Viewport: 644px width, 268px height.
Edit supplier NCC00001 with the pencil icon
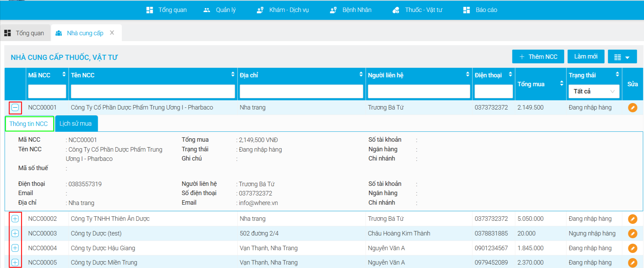point(633,107)
